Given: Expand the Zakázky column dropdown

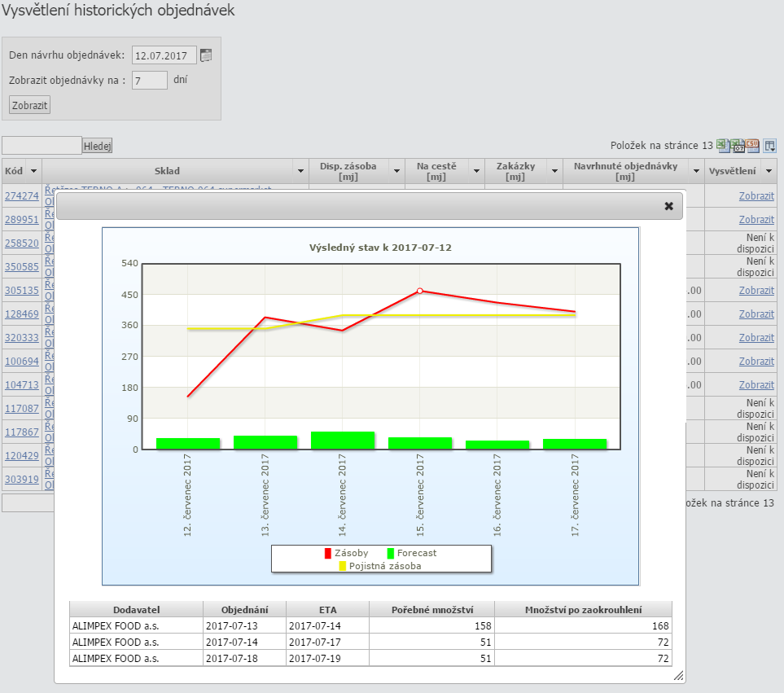Looking at the screenshot, I should pyautogui.click(x=553, y=171).
